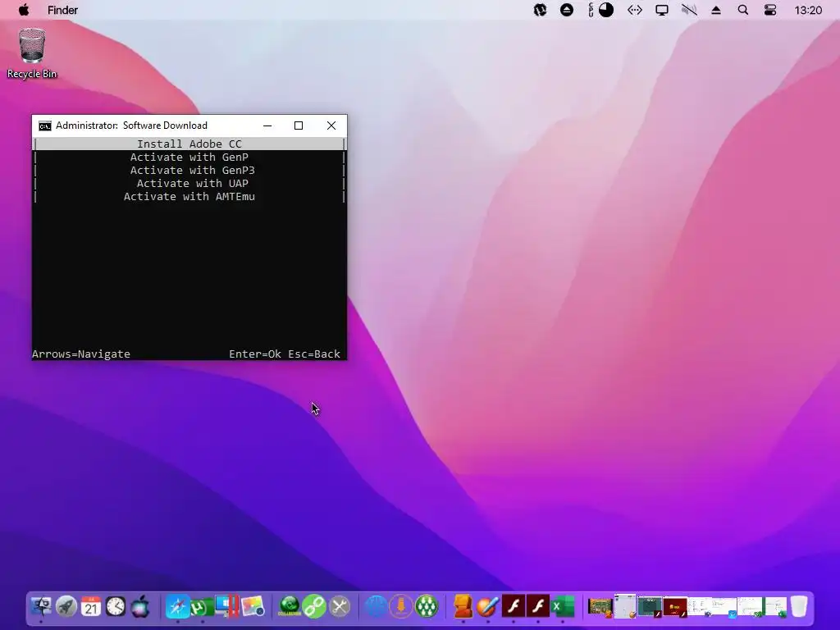Open the Recycle Bin desktop icon
The width and height of the screenshot is (840, 630).
point(32,53)
